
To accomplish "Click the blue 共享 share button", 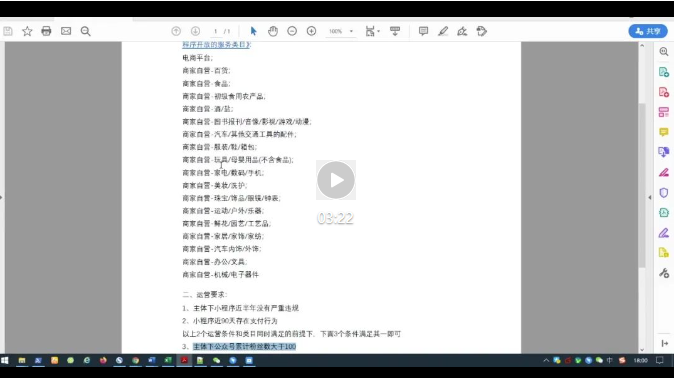I will pyautogui.click(x=648, y=31).
